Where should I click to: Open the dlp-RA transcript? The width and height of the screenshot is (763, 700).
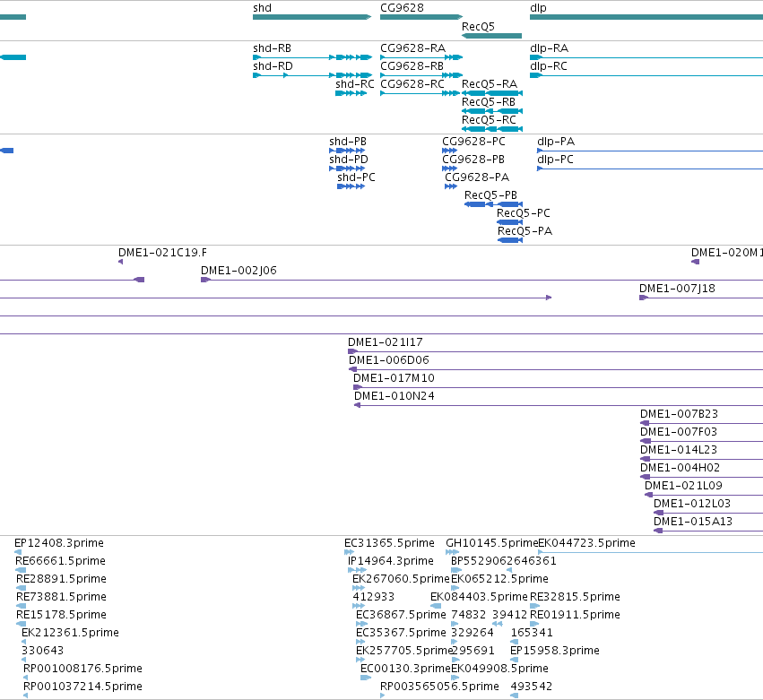(x=646, y=57)
